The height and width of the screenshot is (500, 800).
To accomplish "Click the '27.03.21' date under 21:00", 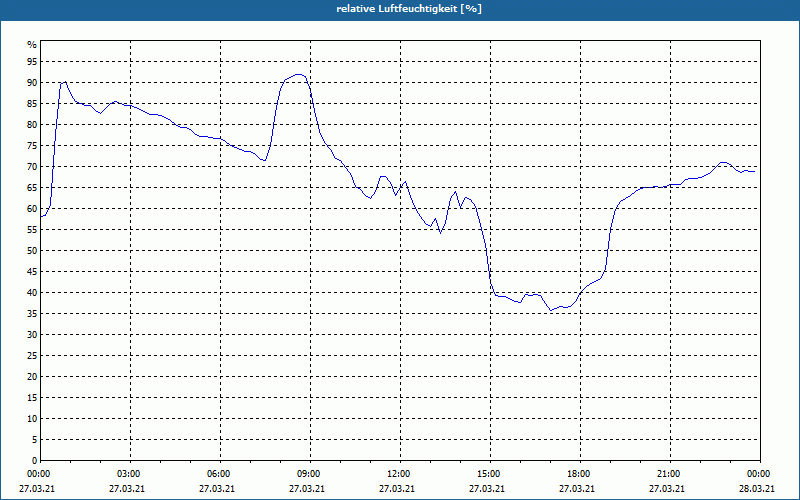I will click(x=667, y=489).
